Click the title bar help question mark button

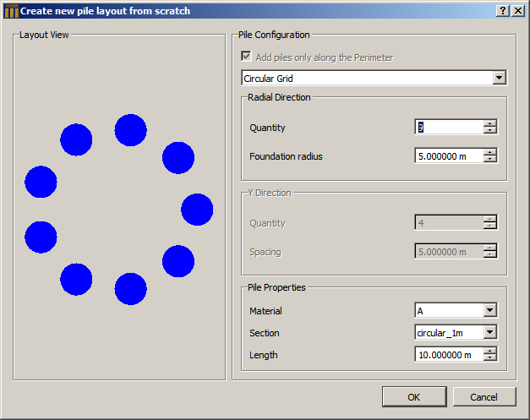click(x=504, y=11)
